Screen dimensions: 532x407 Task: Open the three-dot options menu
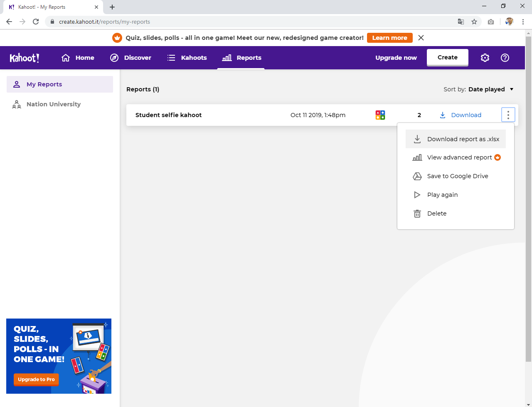tap(508, 115)
